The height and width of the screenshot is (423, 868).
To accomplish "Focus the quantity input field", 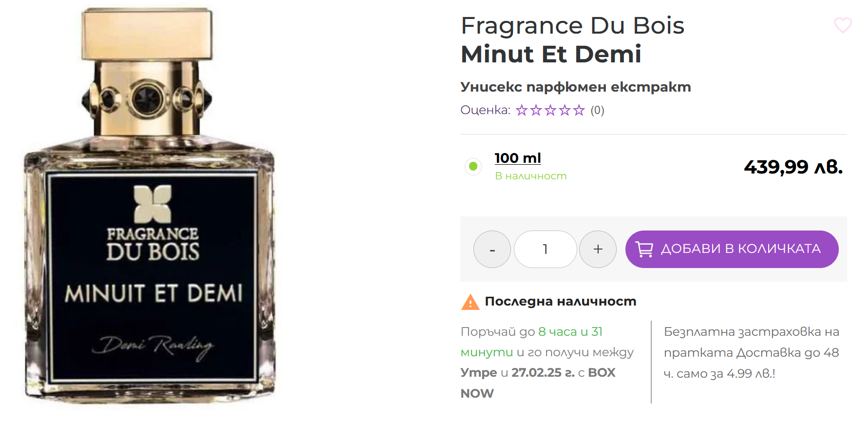I will 545,250.
